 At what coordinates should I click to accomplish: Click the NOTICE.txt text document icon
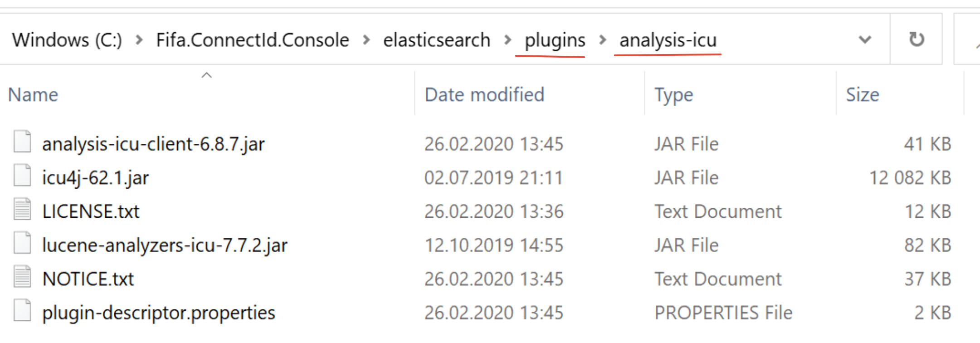tap(22, 277)
